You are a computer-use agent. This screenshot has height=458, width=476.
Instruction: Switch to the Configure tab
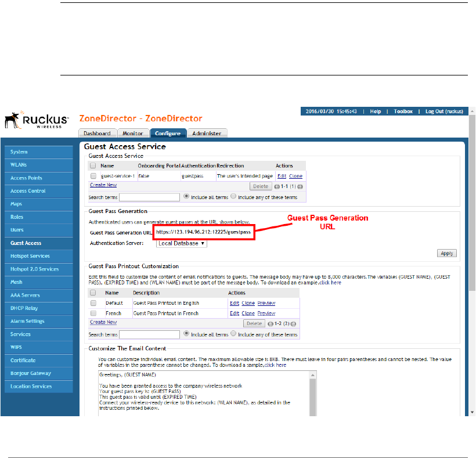168,134
